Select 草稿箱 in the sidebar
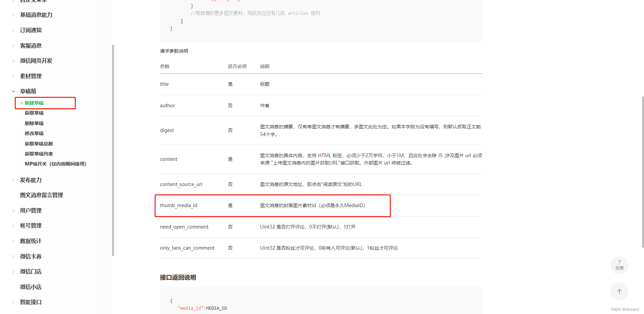The image size is (644, 314). pos(28,91)
